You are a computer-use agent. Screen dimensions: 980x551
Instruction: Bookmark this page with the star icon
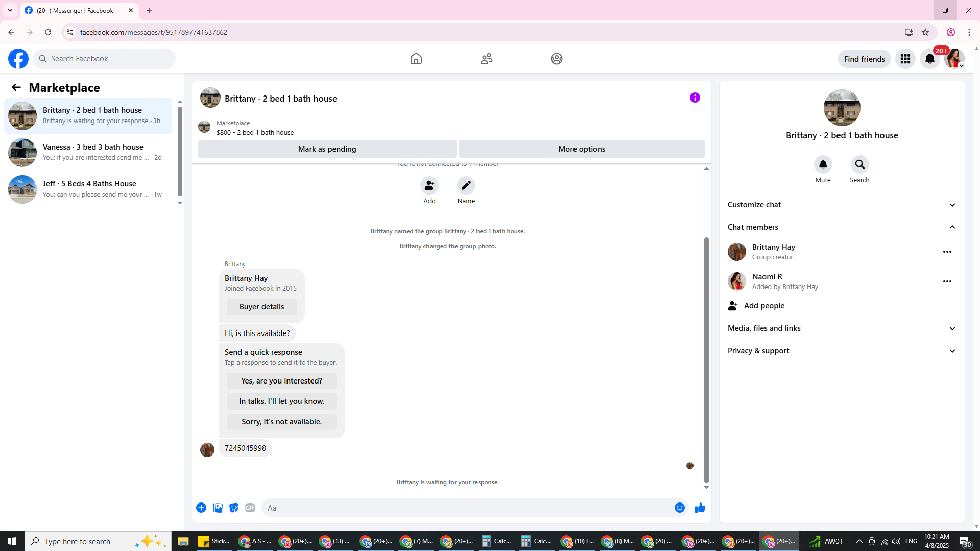click(925, 32)
